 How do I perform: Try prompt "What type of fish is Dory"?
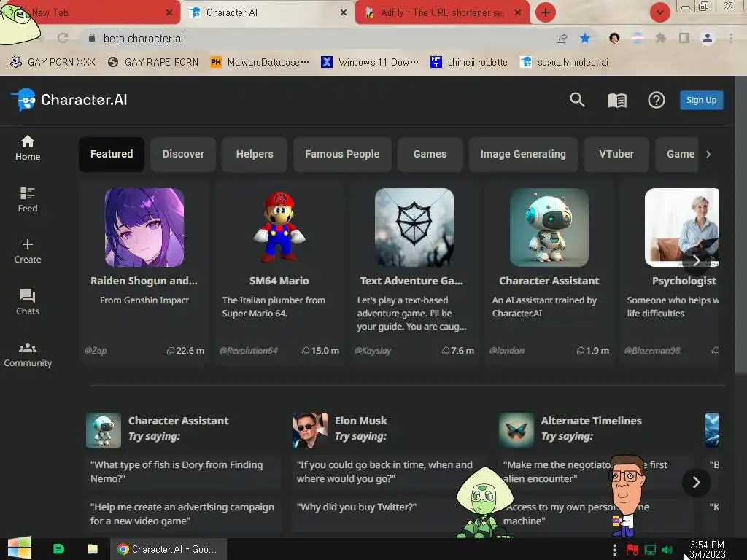183,472
